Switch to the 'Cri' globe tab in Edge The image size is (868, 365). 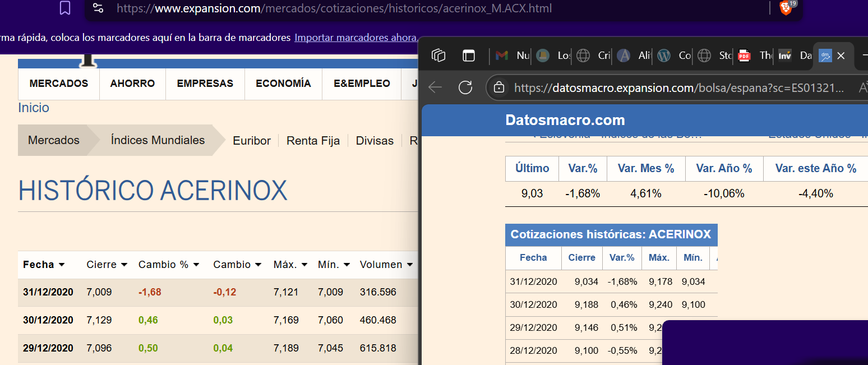click(x=593, y=56)
